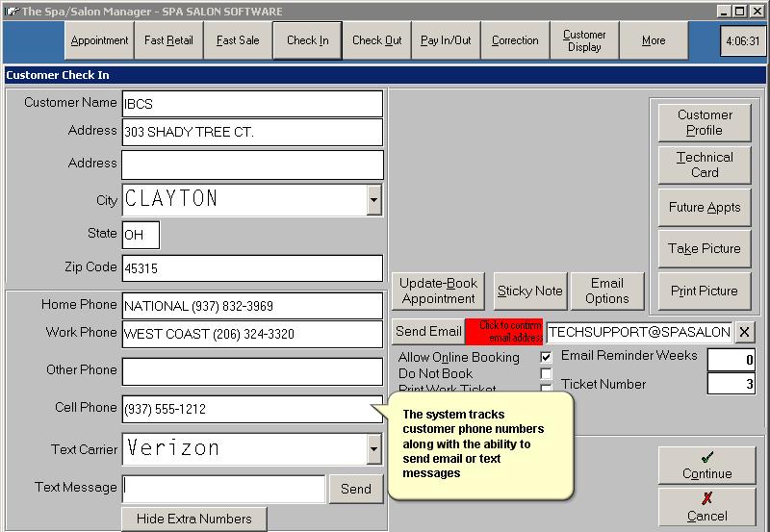Click the Cancel button with red X

(x=706, y=507)
